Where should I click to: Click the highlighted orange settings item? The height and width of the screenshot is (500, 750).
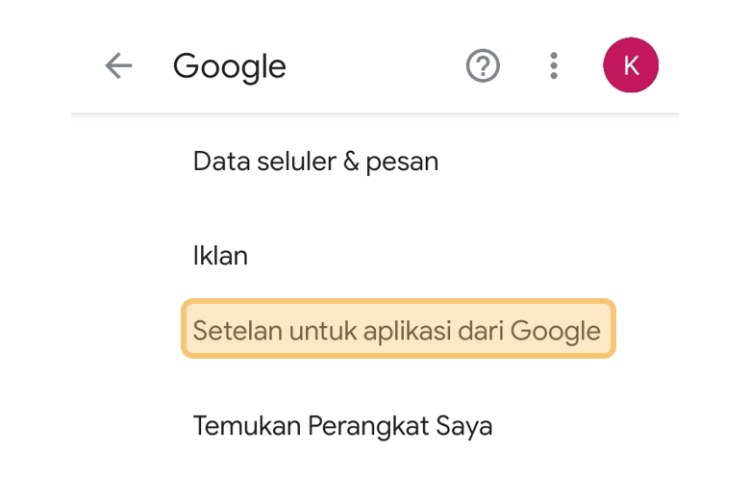point(398,329)
